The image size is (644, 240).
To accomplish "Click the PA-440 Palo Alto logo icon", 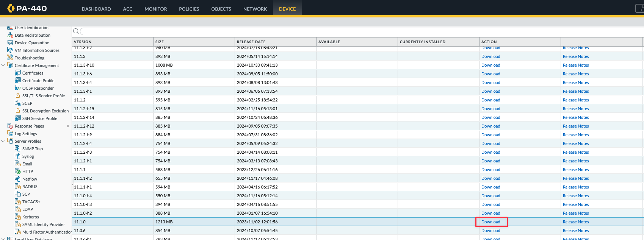I will pos(11,8).
